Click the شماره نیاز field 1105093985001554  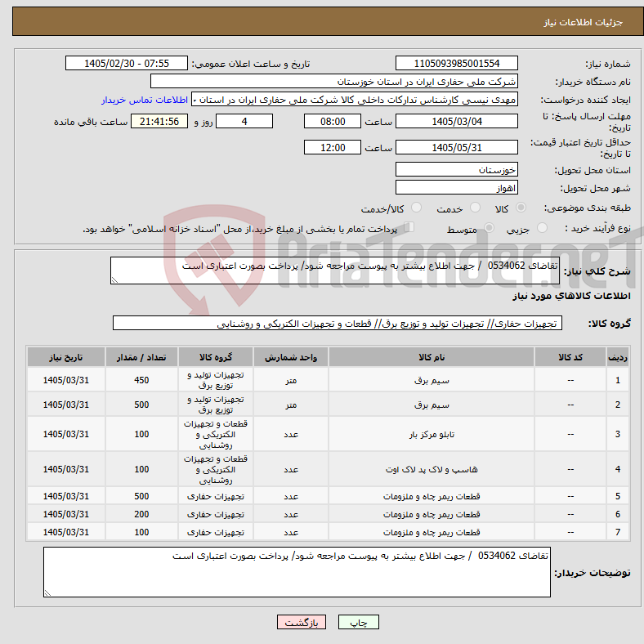(456, 63)
